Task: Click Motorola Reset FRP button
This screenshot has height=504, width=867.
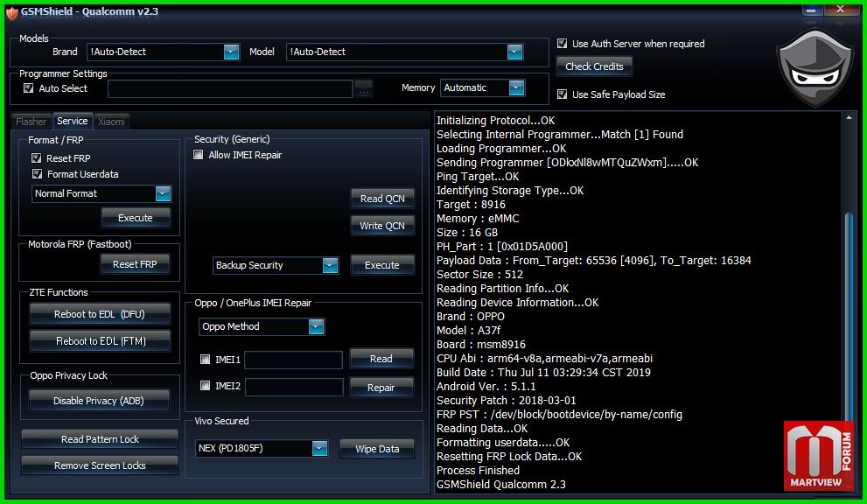Action: click(x=135, y=264)
